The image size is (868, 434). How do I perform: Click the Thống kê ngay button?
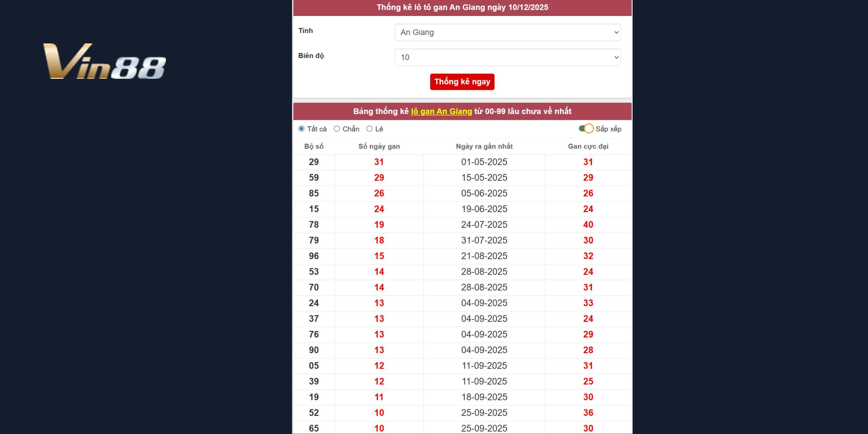click(x=462, y=82)
